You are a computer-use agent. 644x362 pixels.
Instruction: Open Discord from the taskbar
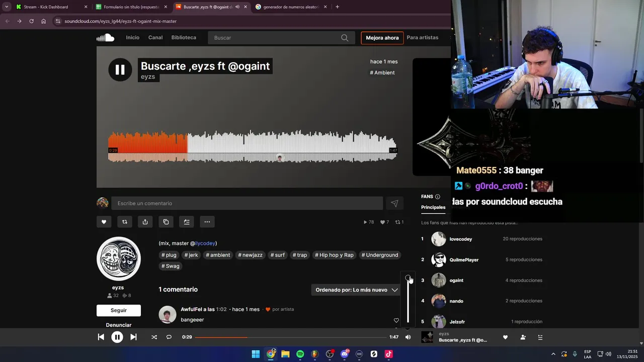click(345, 354)
